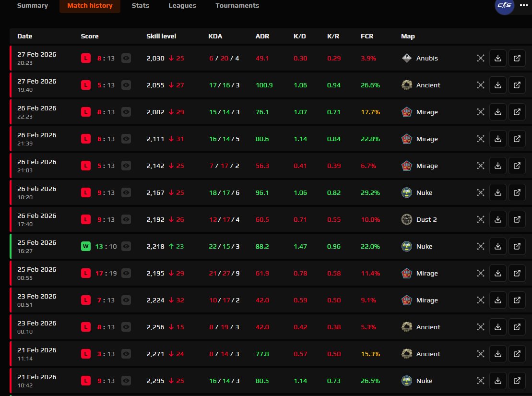Viewport: 532px width, 396px height.
Task: Open 27 Feb 20:23 Anubis match externally
Action: point(517,58)
